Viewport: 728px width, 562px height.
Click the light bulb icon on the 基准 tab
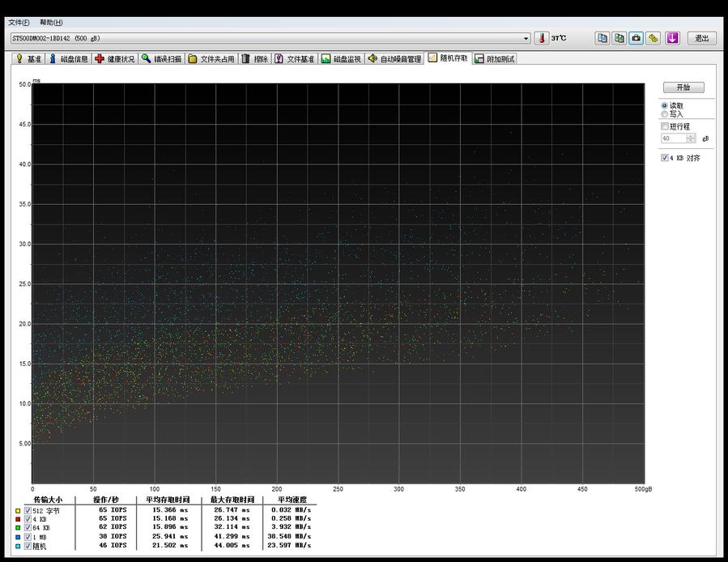[19, 58]
